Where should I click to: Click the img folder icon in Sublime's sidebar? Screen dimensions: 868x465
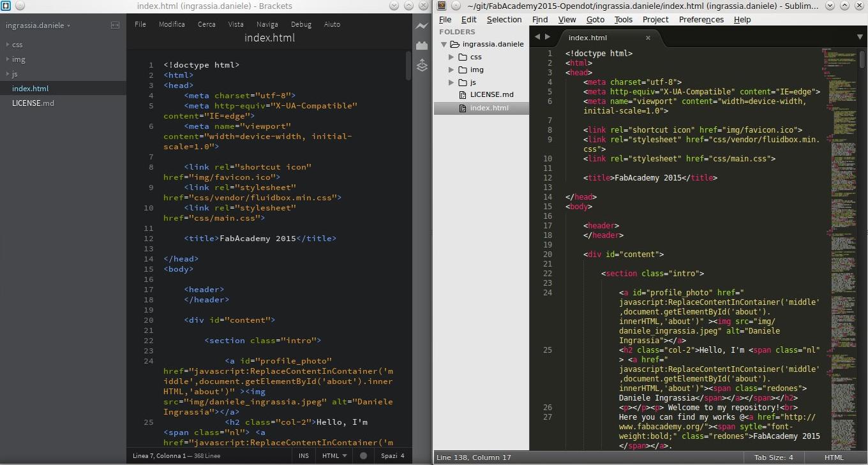463,70
